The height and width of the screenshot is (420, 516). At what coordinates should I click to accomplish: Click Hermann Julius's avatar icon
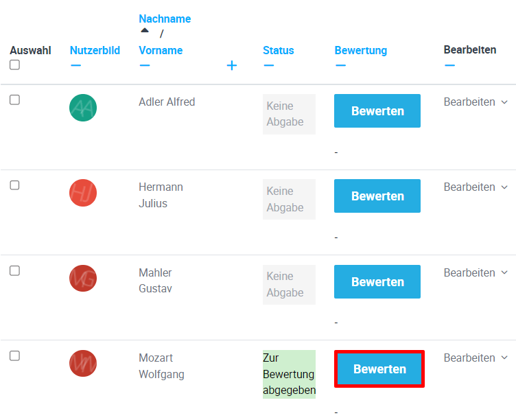click(83, 193)
